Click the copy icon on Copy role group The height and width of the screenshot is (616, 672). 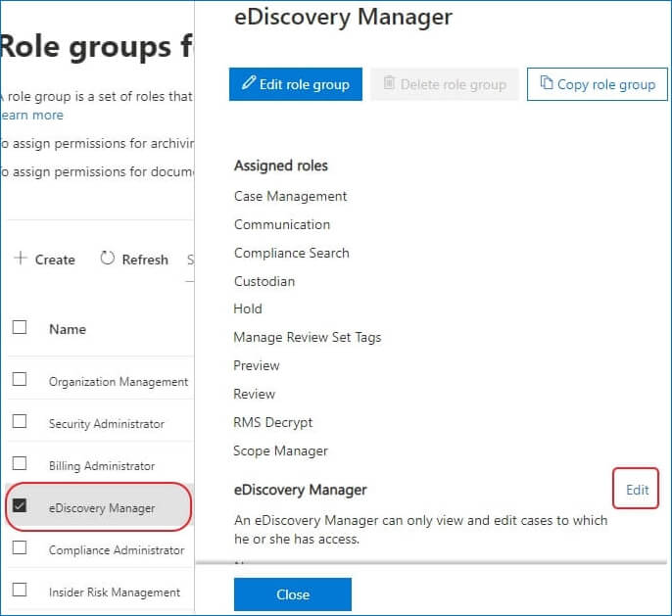click(x=546, y=82)
